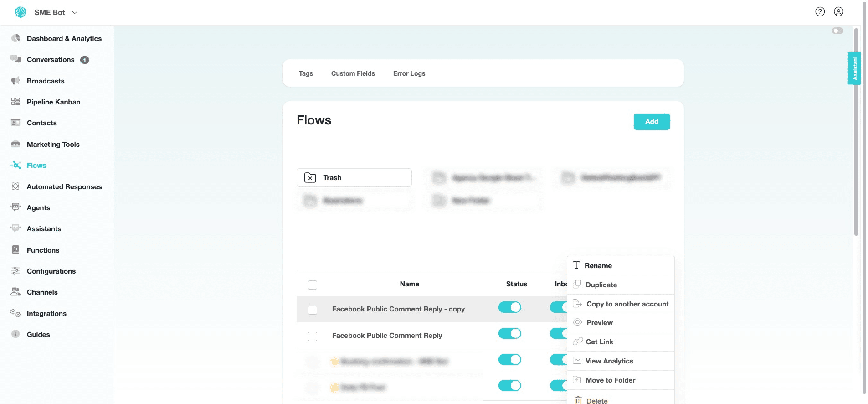Click the Preview eye icon in menu

tap(577, 322)
